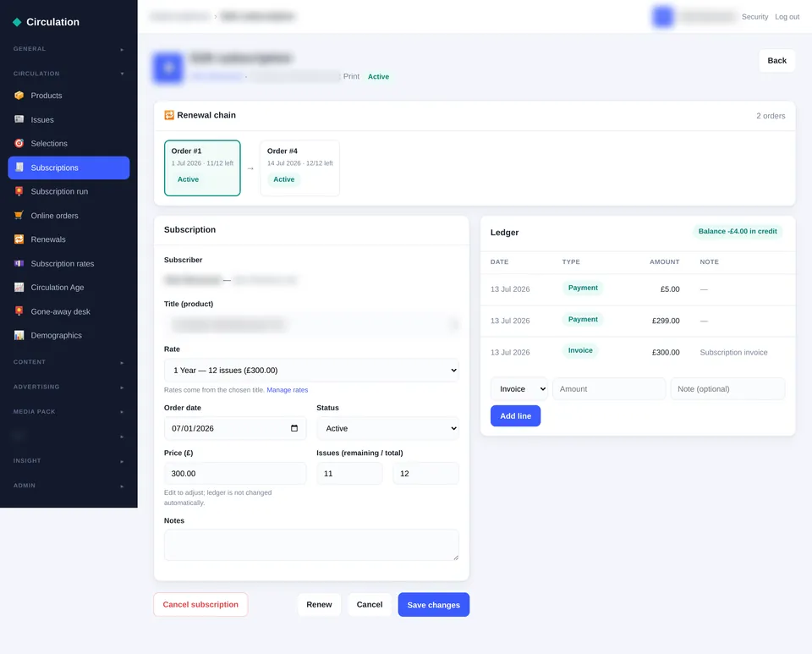This screenshot has height=654, width=812.
Task: Click the Log out link
Action: [x=787, y=17]
